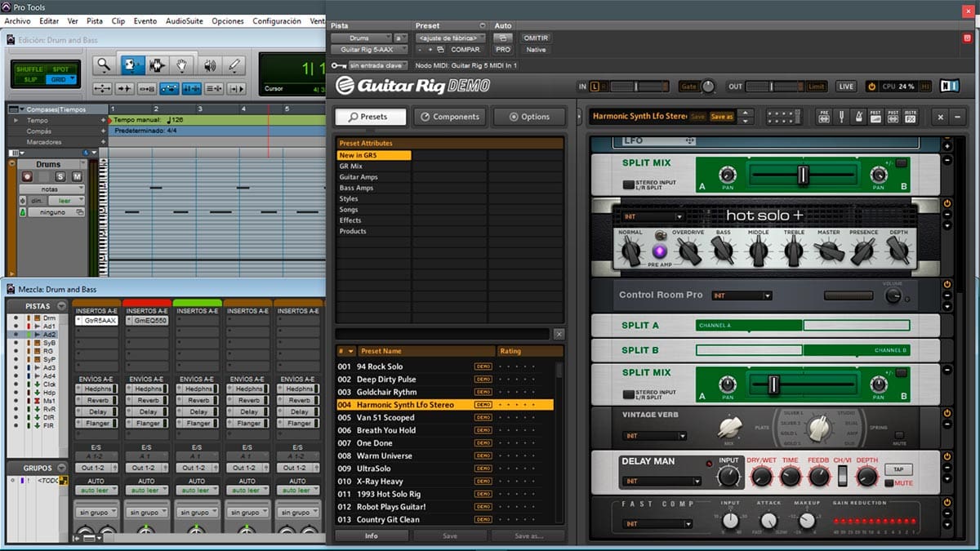This screenshot has height=551, width=980.
Task: Open the Opciones menu
Action: coord(228,21)
